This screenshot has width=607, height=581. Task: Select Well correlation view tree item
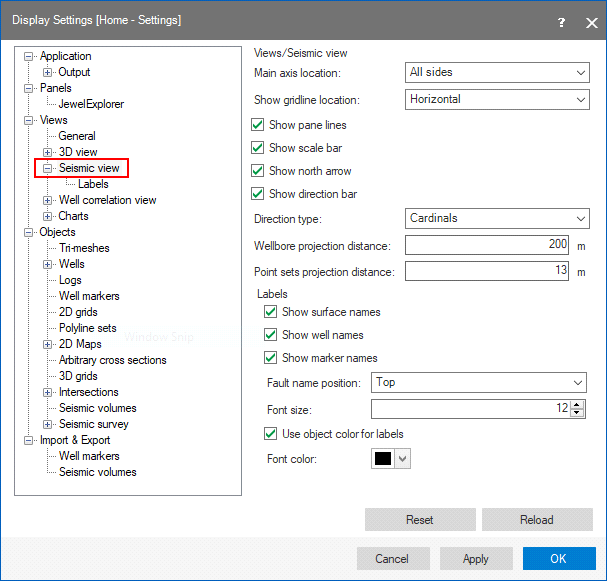[107, 200]
